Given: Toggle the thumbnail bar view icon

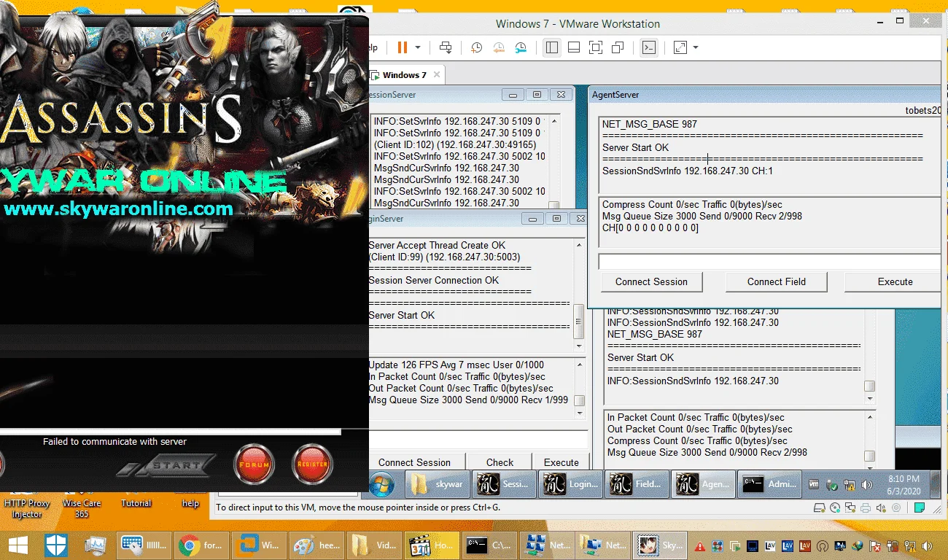Looking at the screenshot, I should [x=574, y=47].
